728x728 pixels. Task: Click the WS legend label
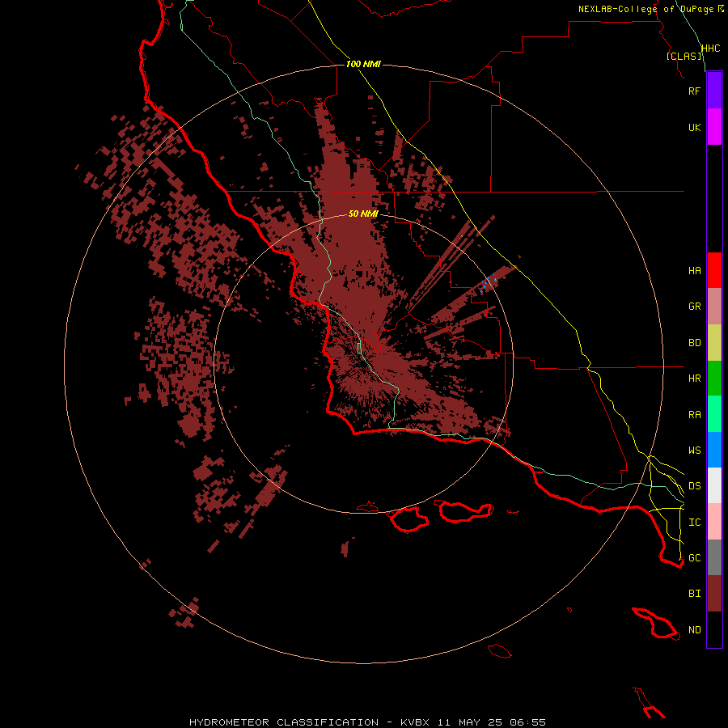[x=694, y=451]
